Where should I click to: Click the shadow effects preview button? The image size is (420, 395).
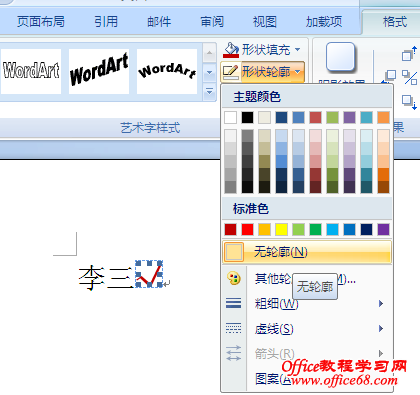click(340, 57)
